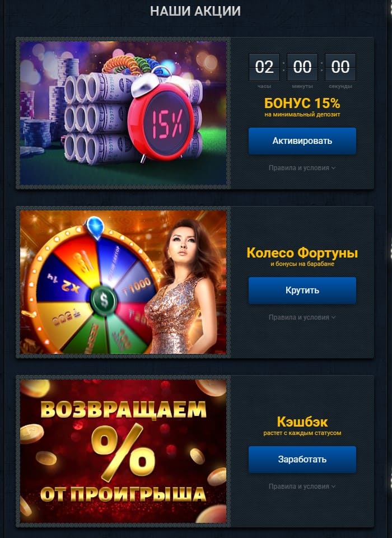Click the БОНУС 15% heading
Viewport: 392px width, 538px height.
(x=302, y=103)
